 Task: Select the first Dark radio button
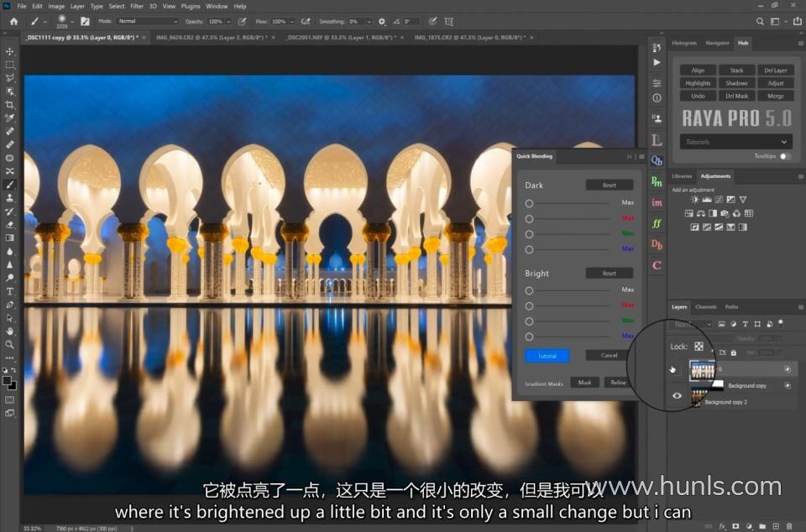(529, 203)
